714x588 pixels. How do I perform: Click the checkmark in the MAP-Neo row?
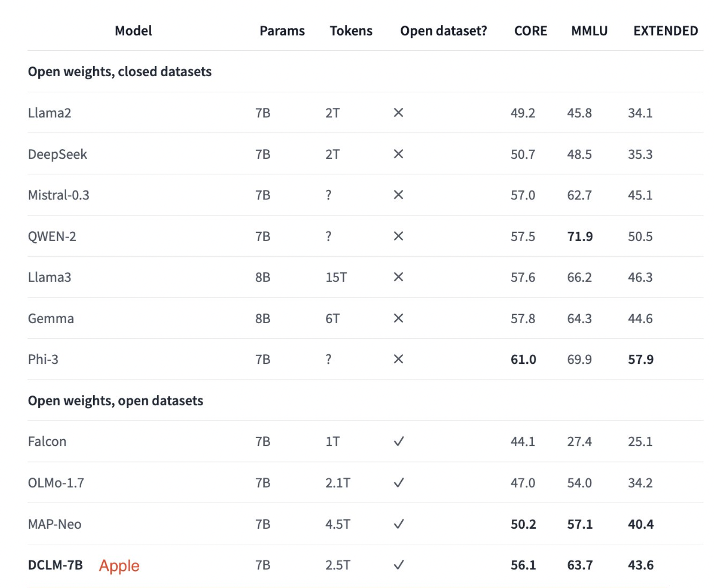pyautogui.click(x=399, y=524)
